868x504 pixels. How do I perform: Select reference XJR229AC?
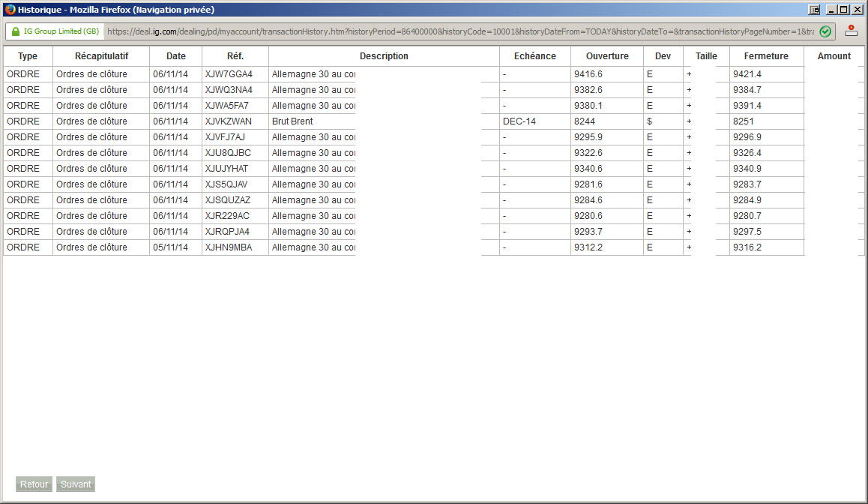227,216
